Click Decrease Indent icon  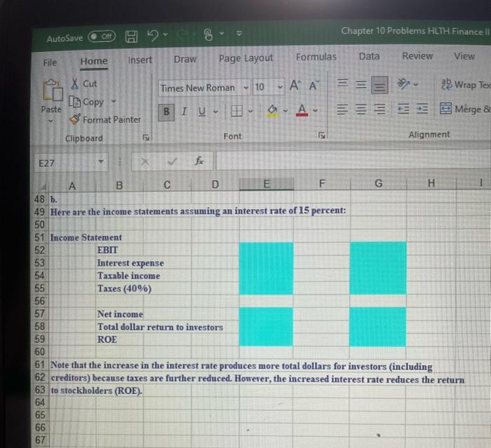(x=403, y=109)
